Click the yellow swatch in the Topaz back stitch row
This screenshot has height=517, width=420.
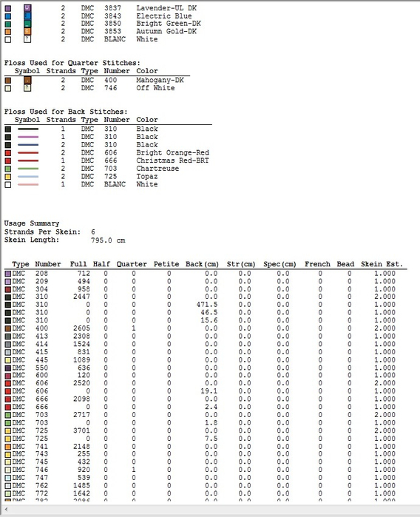(8, 177)
